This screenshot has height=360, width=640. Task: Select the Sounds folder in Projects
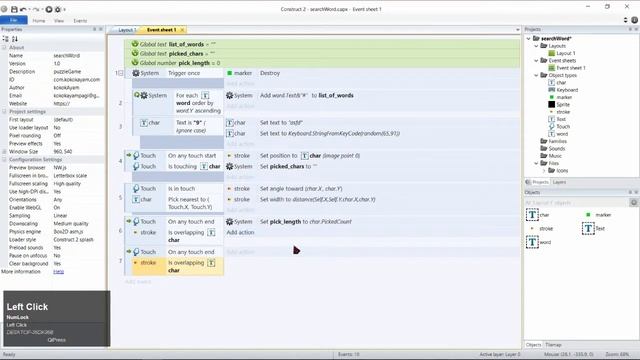553,149
